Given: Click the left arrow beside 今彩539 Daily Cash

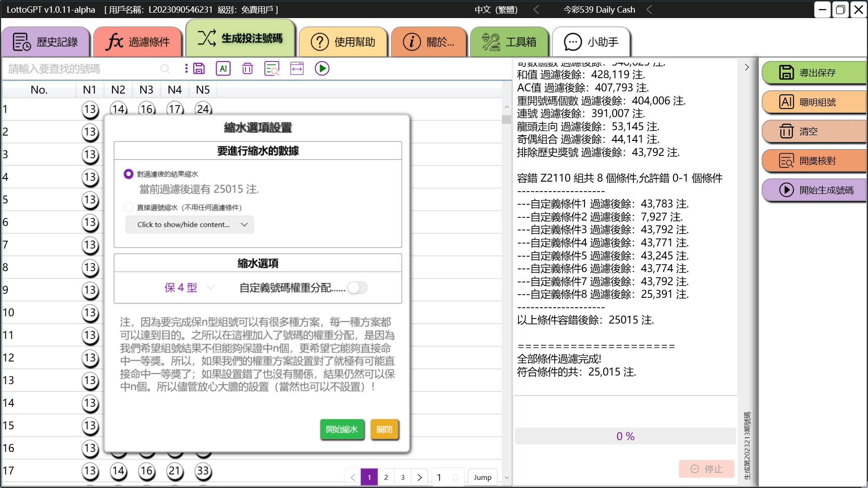Looking at the screenshot, I should [649, 9].
